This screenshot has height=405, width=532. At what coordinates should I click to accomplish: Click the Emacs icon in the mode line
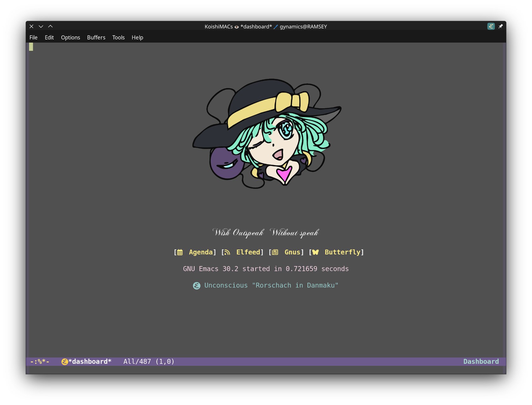click(65, 362)
